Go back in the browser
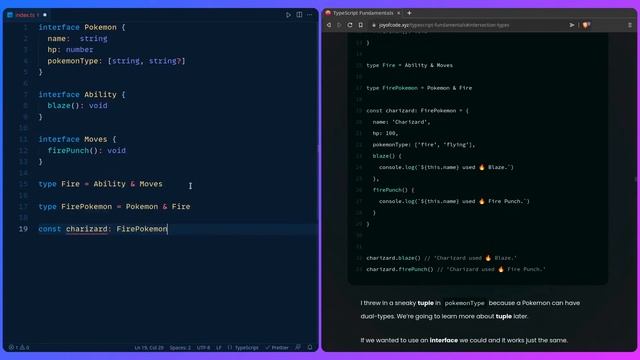The width and height of the screenshot is (640, 360). point(329,25)
